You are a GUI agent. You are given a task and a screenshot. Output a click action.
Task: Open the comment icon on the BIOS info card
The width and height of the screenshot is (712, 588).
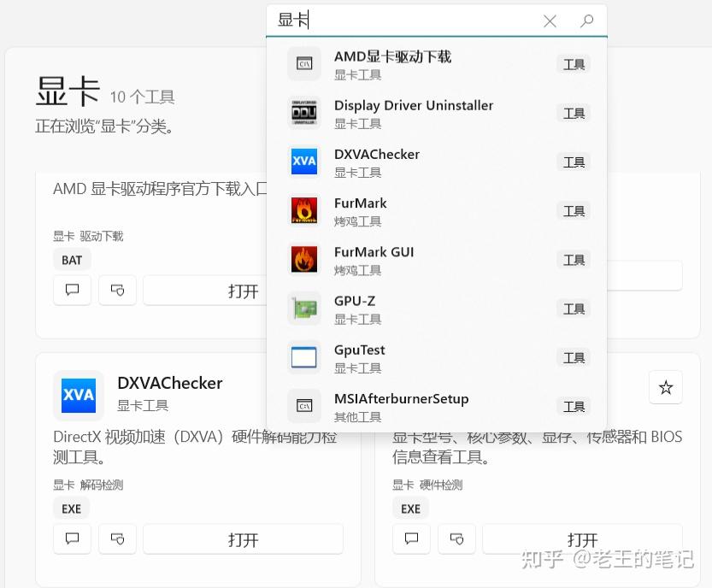411,539
